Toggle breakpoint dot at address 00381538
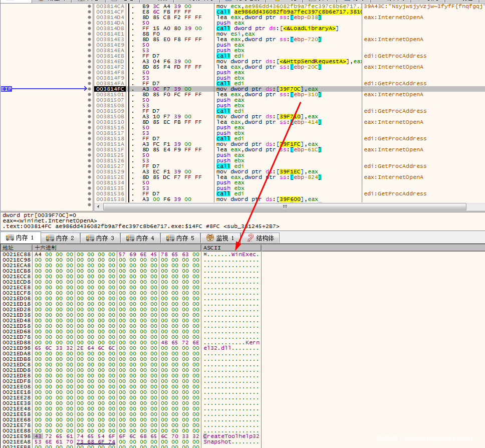The width and height of the screenshot is (485, 448). click(90, 199)
